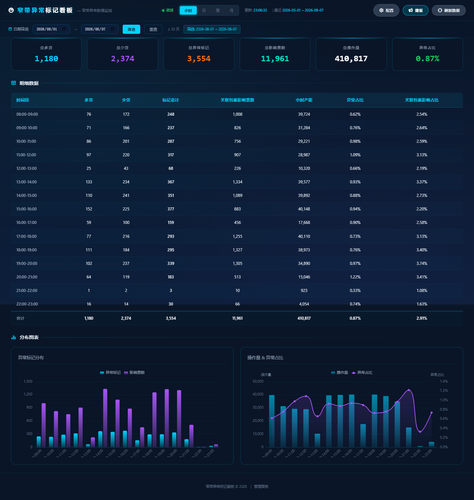Select the 08:00-09:00 table row
The width and height of the screenshot is (474, 500).
click(x=237, y=114)
